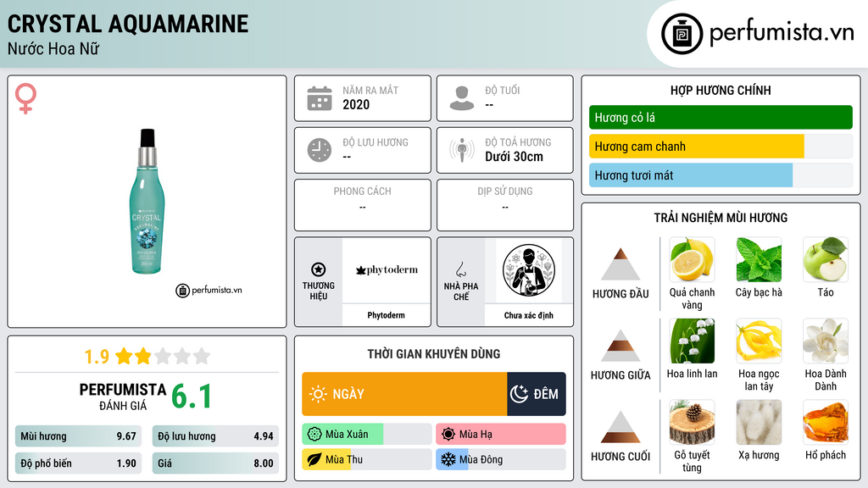Click the person silhouette icon for Độ tuổi
This screenshot has height=488, width=868.
coord(462,98)
